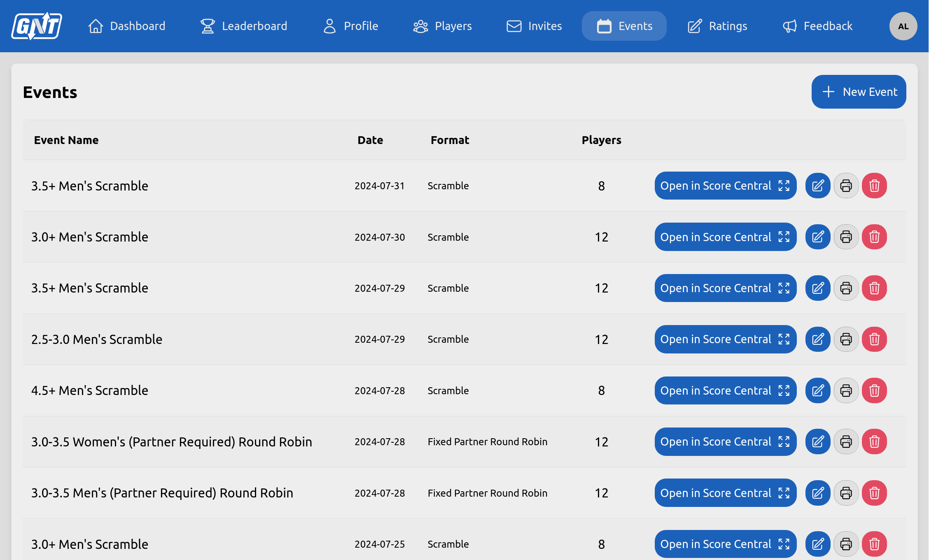Print the 3.0+ Men's Scramble 2024-07-25 event
929x560 pixels.
846,544
